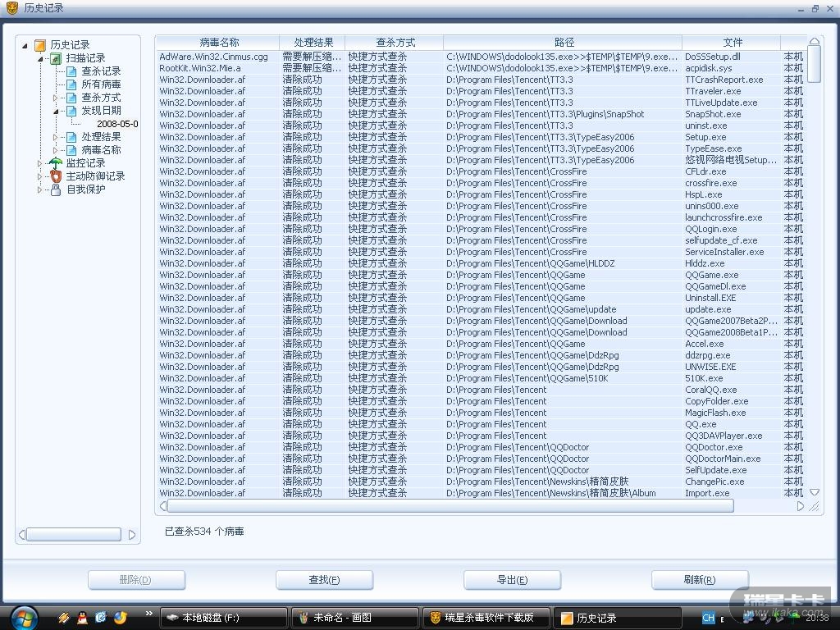Select the AdWare.Win32.Cinmus.cgg row
The image size is (840, 630).
tap(481, 57)
